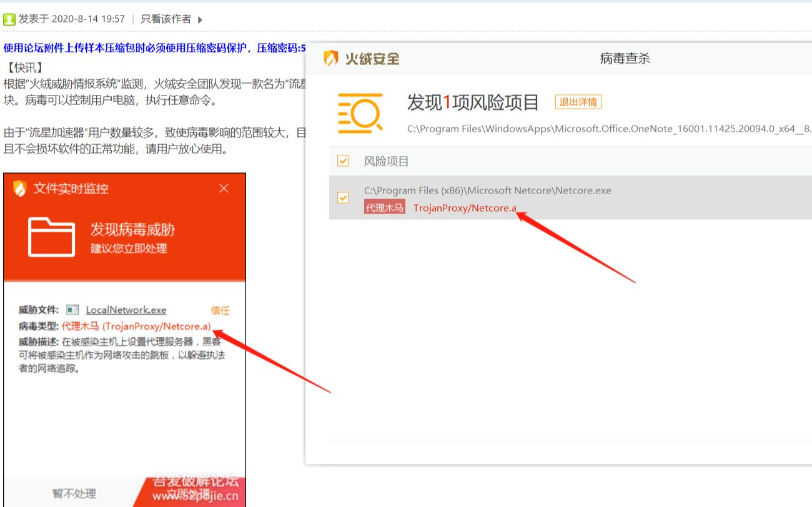Toggle the 风险项目 header checkbox
The height and width of the screenshot is (507, 812).
pos(343,161)
